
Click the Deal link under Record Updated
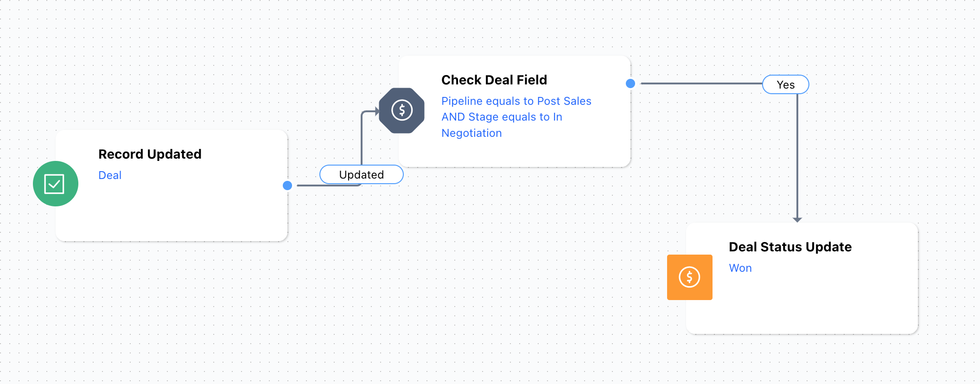click(110, 175)
